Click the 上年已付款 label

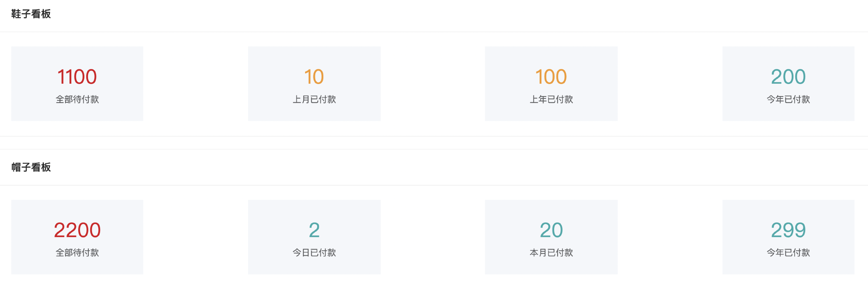coord(551,99)
